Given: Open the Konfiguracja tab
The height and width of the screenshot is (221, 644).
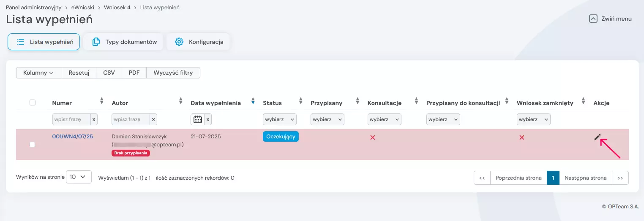Looking at the screenshot, I should (198, 42).
